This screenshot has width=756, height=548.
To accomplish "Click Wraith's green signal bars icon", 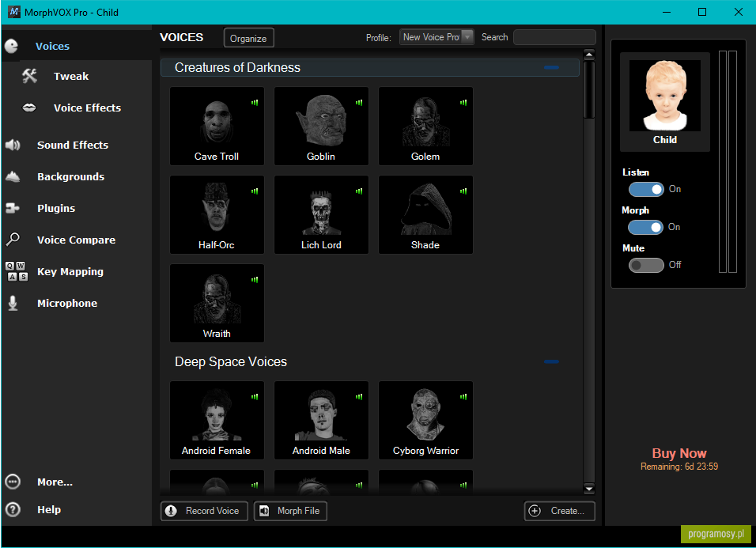I will pyautogui.click(x=255, y=280).
